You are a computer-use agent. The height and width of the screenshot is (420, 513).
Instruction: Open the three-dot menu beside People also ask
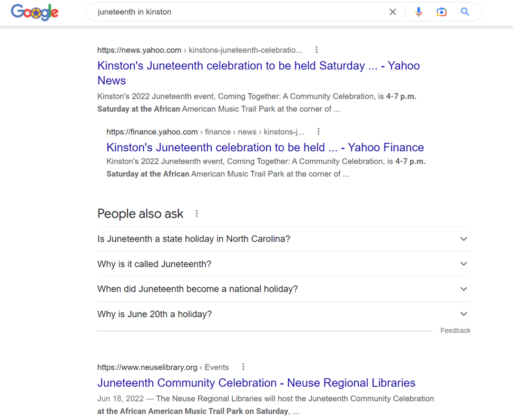[x=196, y=214]
